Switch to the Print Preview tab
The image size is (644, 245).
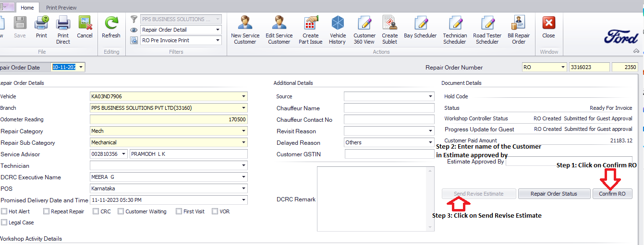(61, 8)
